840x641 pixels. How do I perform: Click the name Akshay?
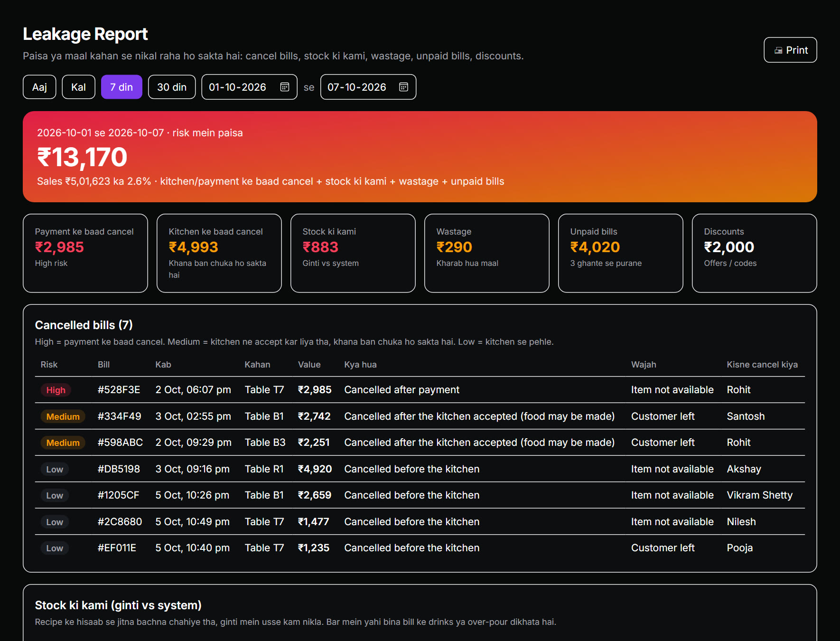click(744, 469)
